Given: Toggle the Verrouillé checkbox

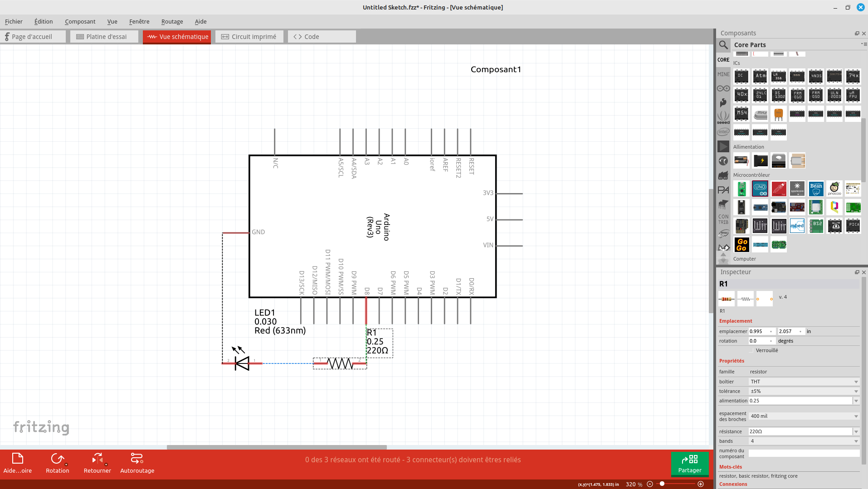Looking at the screenshot, I should coord(751,350).
